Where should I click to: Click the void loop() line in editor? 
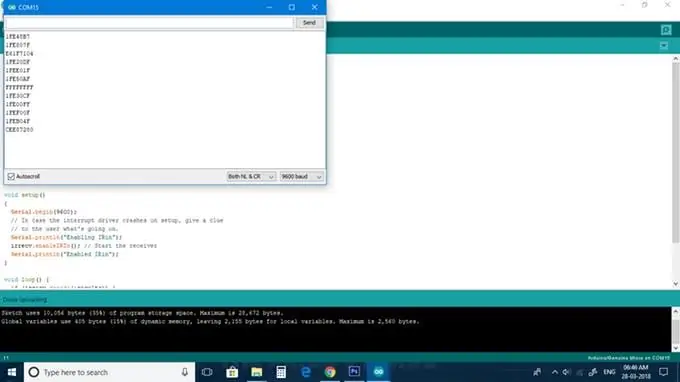[26, 280]
